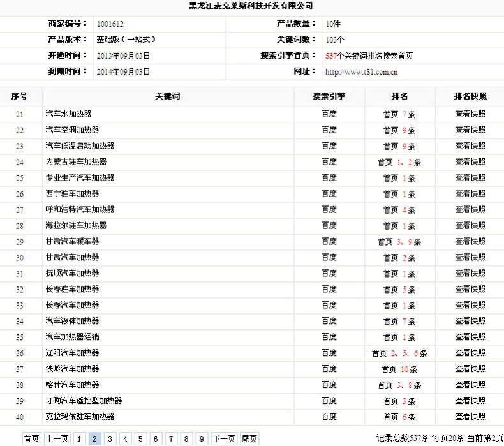Click row number 30 cell
504x446 pixels.
tap(20, 258)
